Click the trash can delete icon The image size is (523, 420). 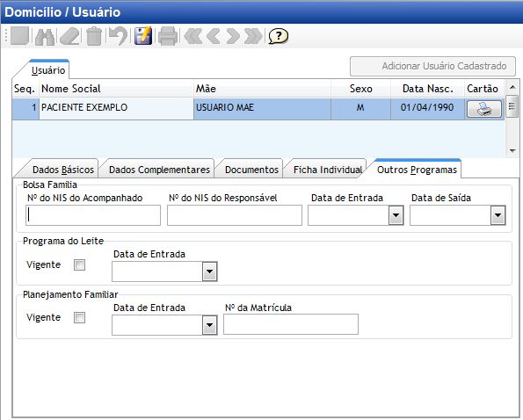(94, 36)
